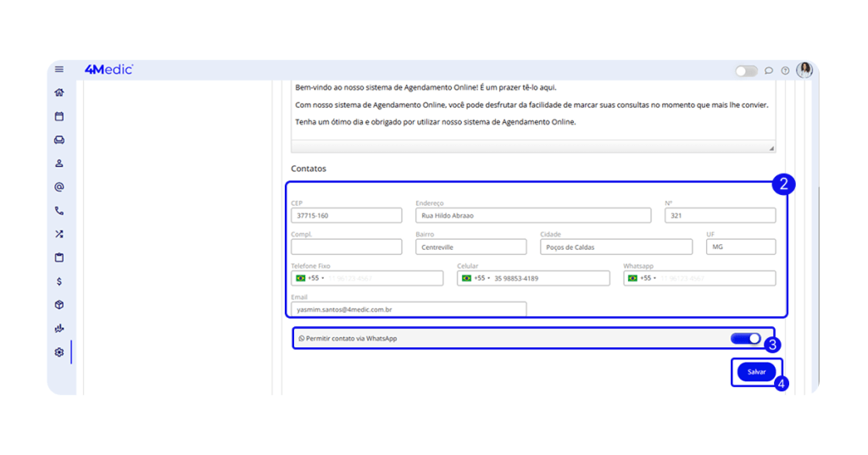868x455 pixels.
Task: Toggle the switch in the top header
Action: pyautogui.click(x=746, y=71)
